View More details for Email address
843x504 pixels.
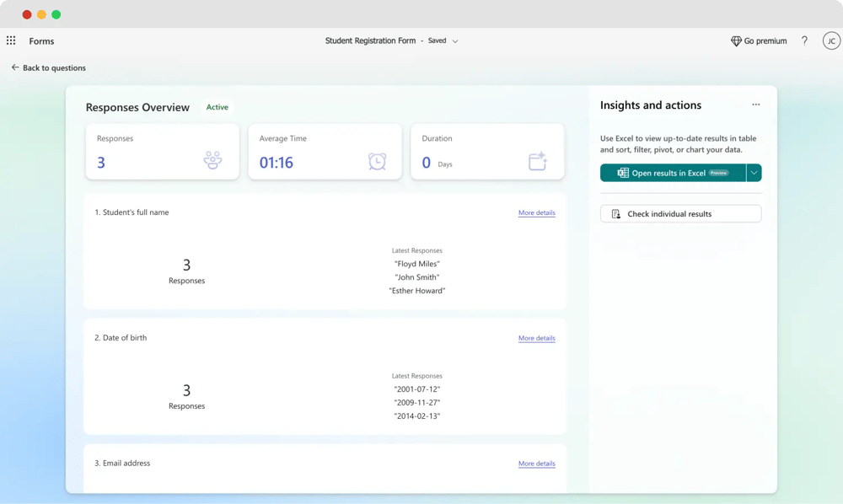coord(536,464)
